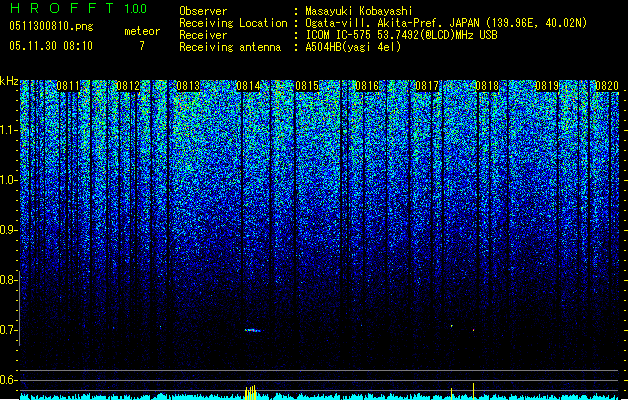The image size is (629, 400).
Task: Click the 0.7 kHz axis label
Action: point(8,330)
